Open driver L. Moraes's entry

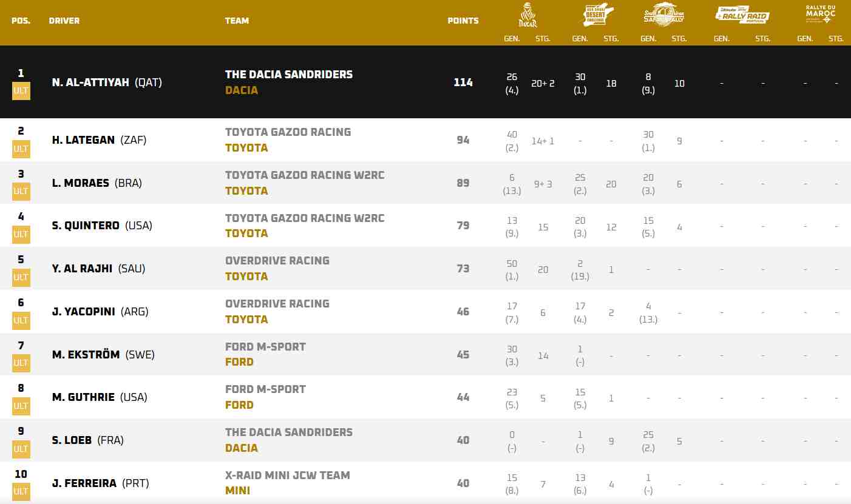coord(81,183)
